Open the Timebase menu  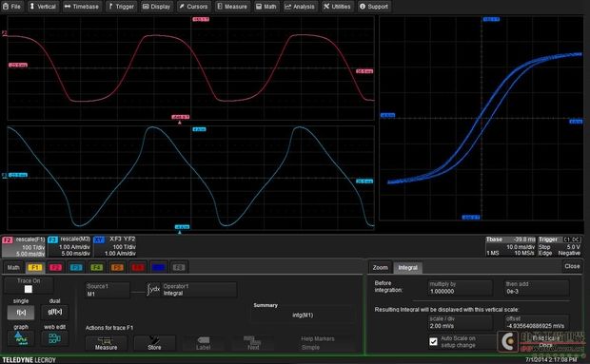[81, 7]
